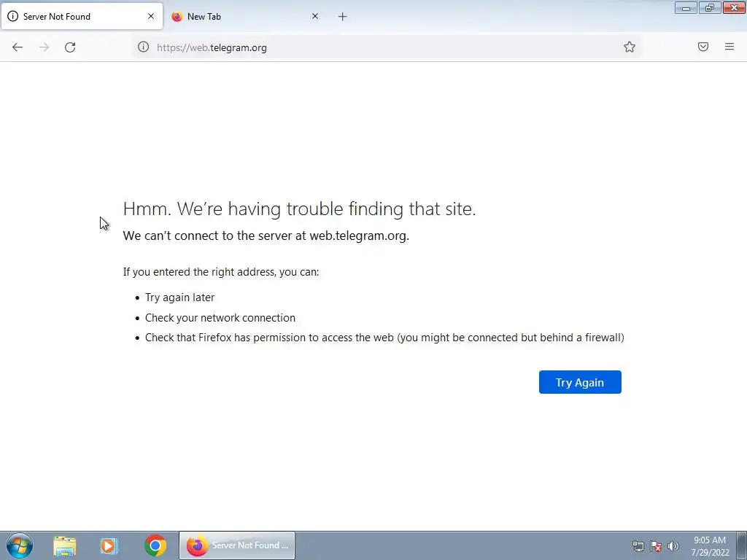Open the Firefox hamburger application menu

[729, 47]
